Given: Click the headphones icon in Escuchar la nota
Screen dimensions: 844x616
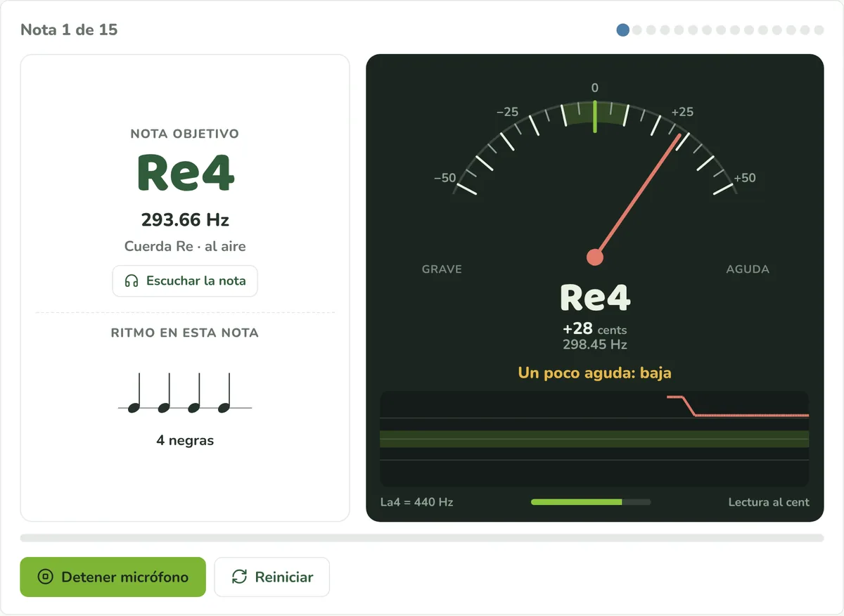Looking at the screenshot, I should click(131, 281).
